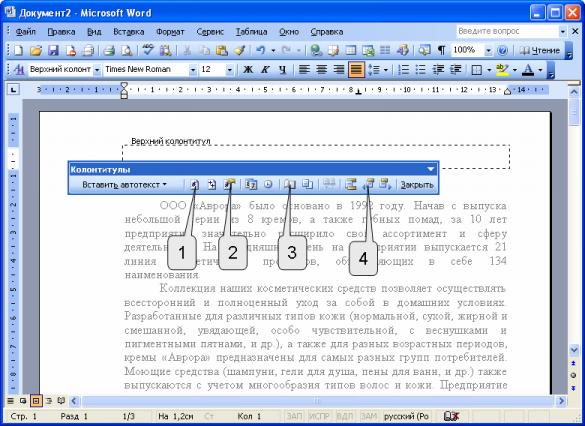Screen dimensions: 585x426
Task: Increase the paragraph indent
Action: click(456, 70)
